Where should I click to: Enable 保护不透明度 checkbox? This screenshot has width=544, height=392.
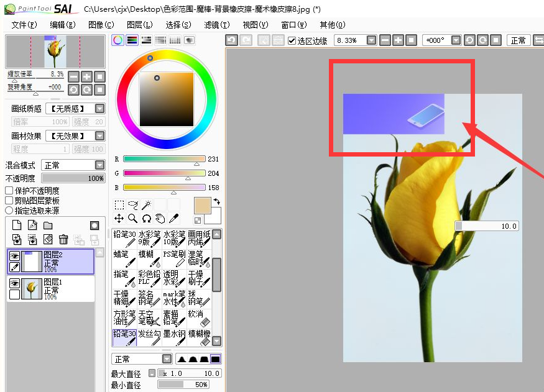9,191
